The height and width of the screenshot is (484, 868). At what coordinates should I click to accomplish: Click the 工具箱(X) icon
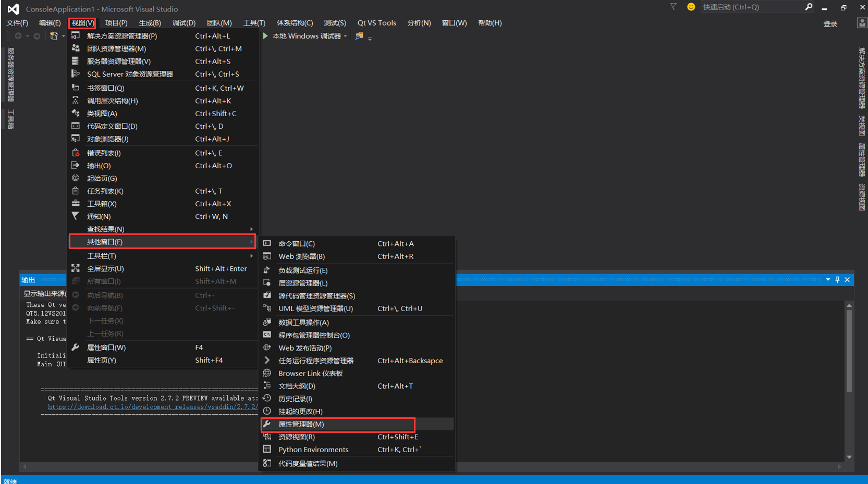76,203
